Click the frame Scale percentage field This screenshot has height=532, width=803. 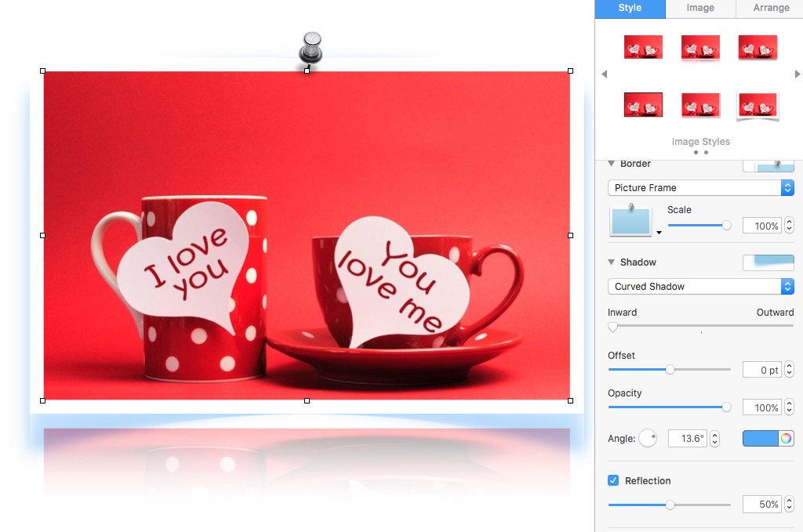pyautogui.click(x=761, y=226)
